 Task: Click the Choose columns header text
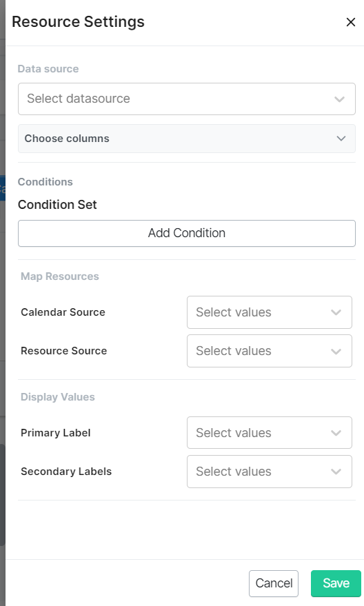67,139
